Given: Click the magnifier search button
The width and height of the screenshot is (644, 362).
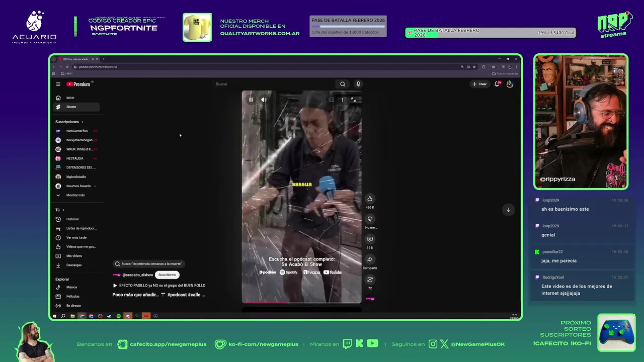Looking at the screenshot, I should coord(343,84).
